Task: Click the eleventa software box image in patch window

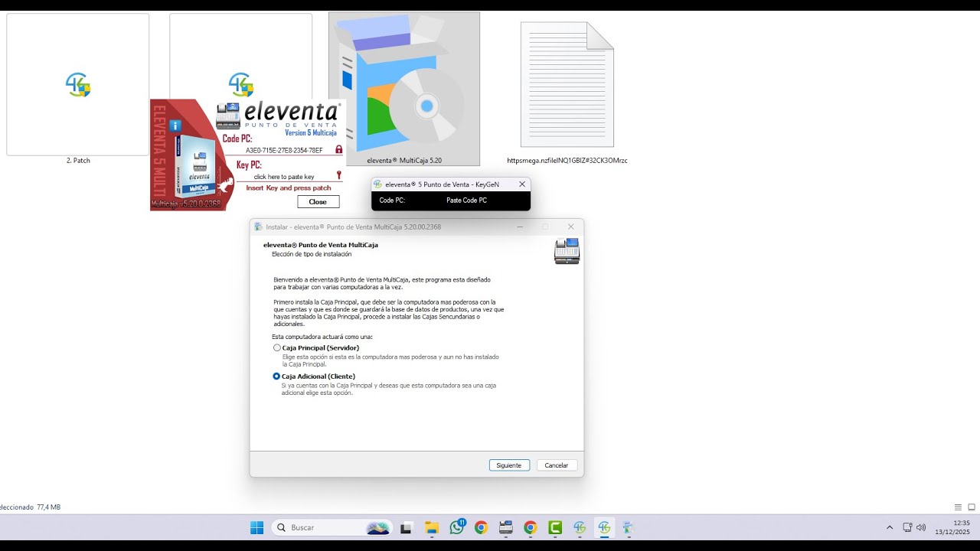Action: click(x=197, y=167)
